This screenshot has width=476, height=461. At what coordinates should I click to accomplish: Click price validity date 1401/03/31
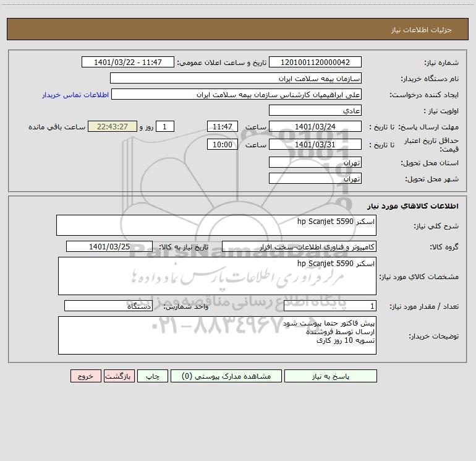[x=315, y=144]
